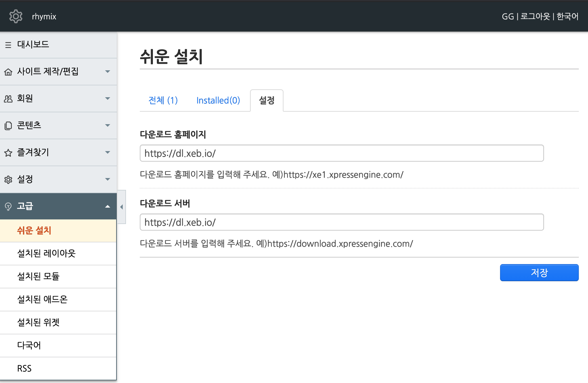Expand the 사이트 제작/편집 menu
588x383 pixels.
pos(108,72)
